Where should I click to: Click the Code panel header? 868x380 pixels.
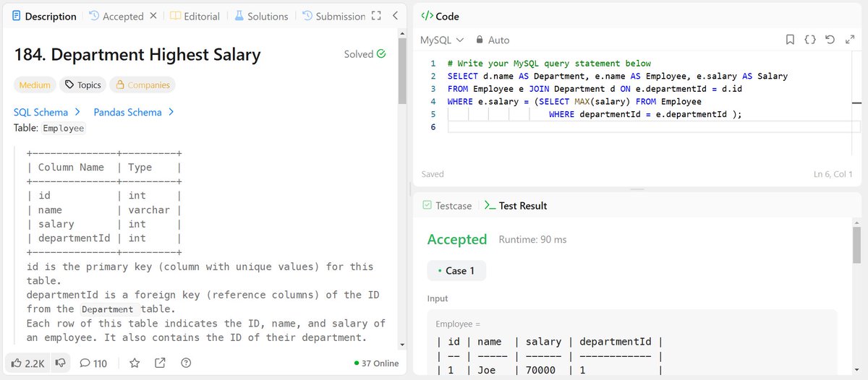coord(440,16)
